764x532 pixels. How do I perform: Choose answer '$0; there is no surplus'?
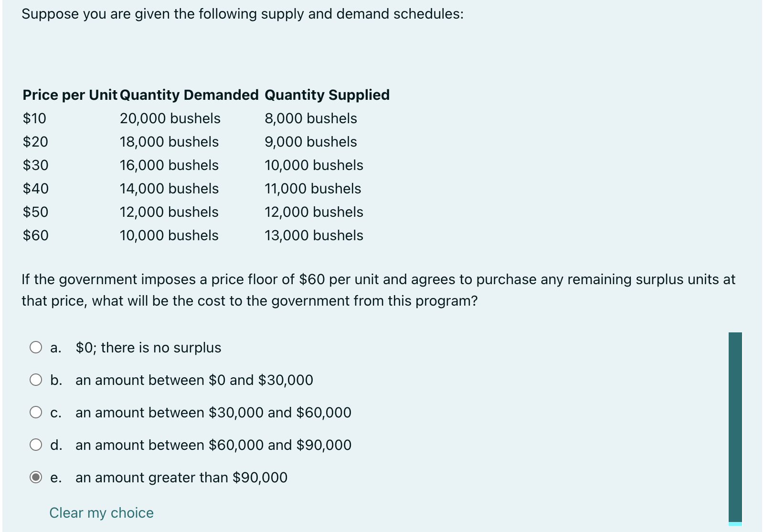(x=148, y=347)
